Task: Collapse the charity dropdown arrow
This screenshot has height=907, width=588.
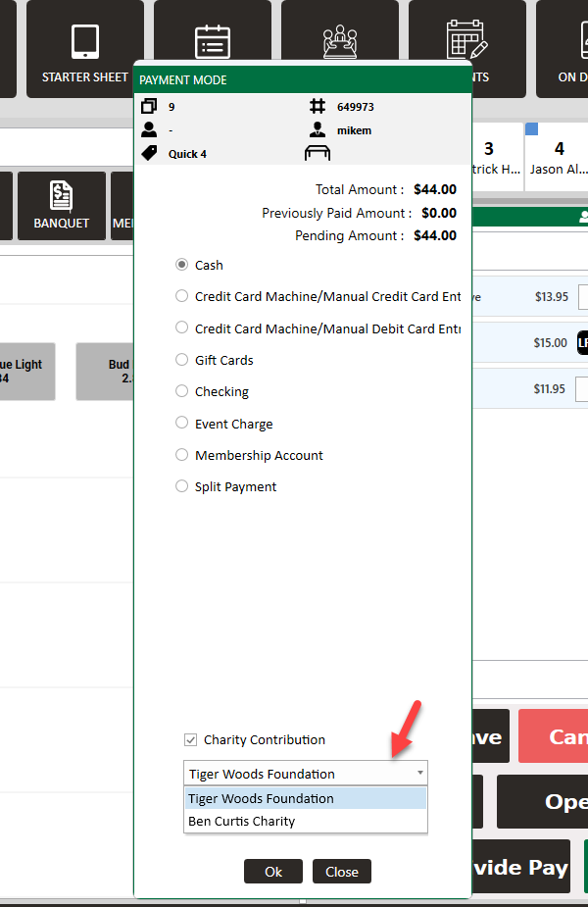Action: [x=420, y=774]
